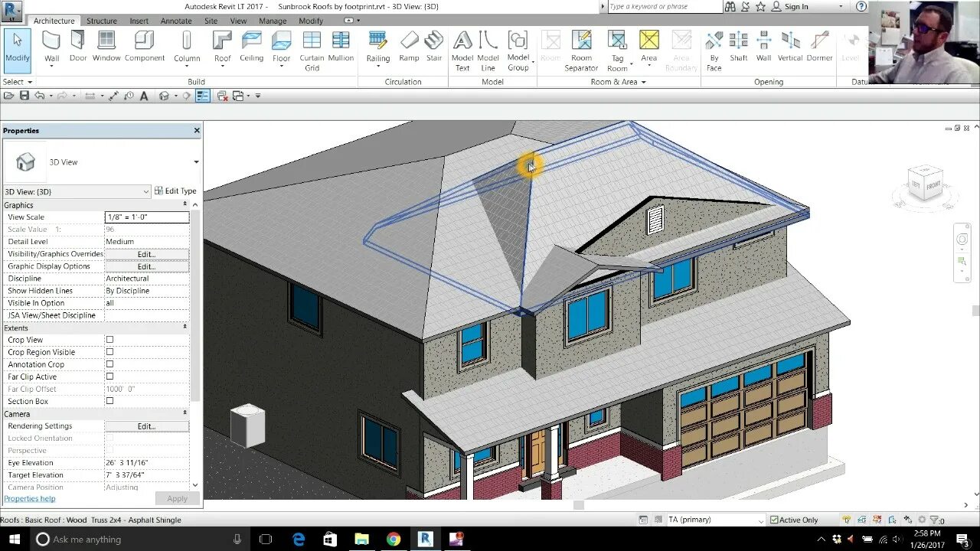Toggle the Crop Region Visible checkbox
Image resolution: width=980 pixels, height=551 pixels.
pyautogui.click(x=109, y=352)
